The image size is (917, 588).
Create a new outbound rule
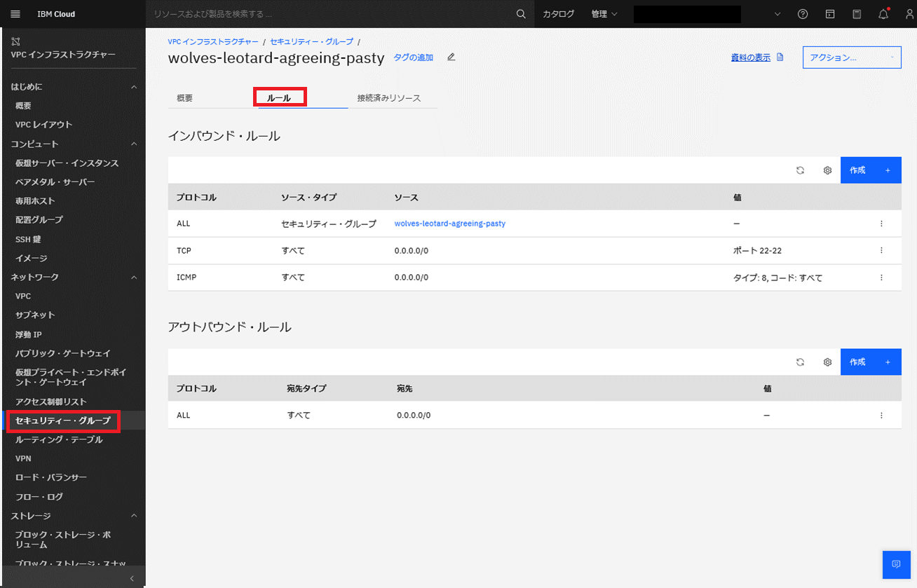(x=871, y=362)
